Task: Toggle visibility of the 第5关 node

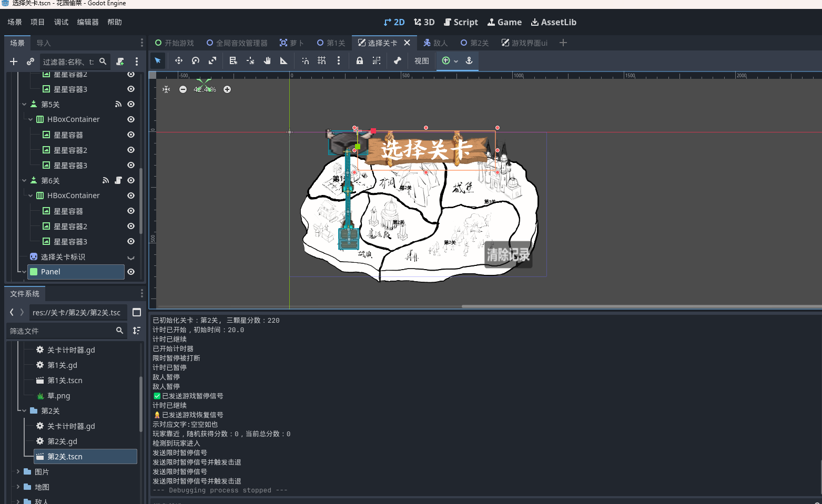Action: tap(131, 105)
